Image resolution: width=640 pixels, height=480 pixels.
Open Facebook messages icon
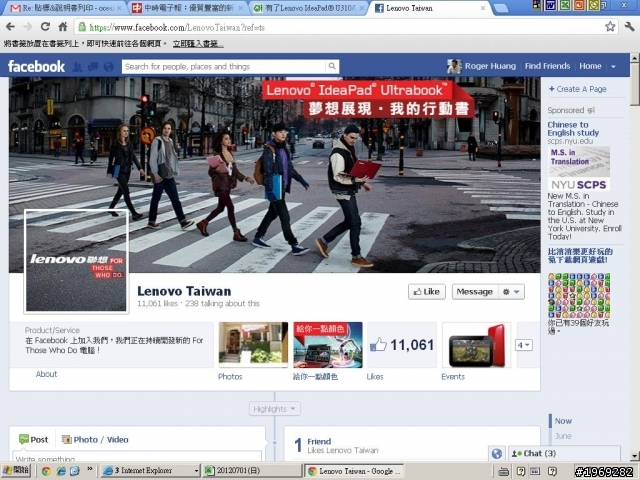[93, 67]
